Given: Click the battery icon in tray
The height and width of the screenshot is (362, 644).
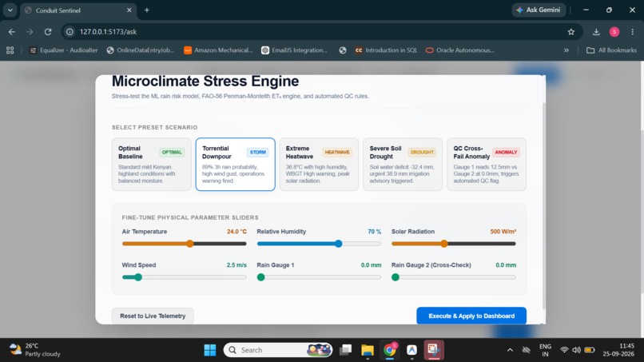Looking at the screenshot, I should tap(590, 350).
